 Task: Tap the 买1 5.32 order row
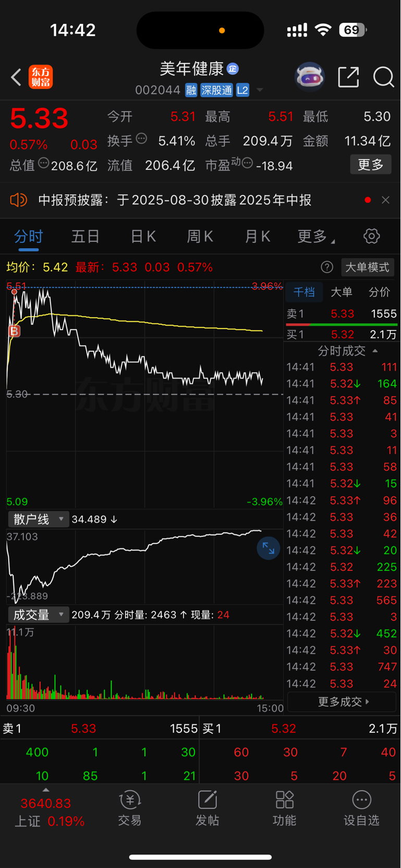click(x=342, y=335)
